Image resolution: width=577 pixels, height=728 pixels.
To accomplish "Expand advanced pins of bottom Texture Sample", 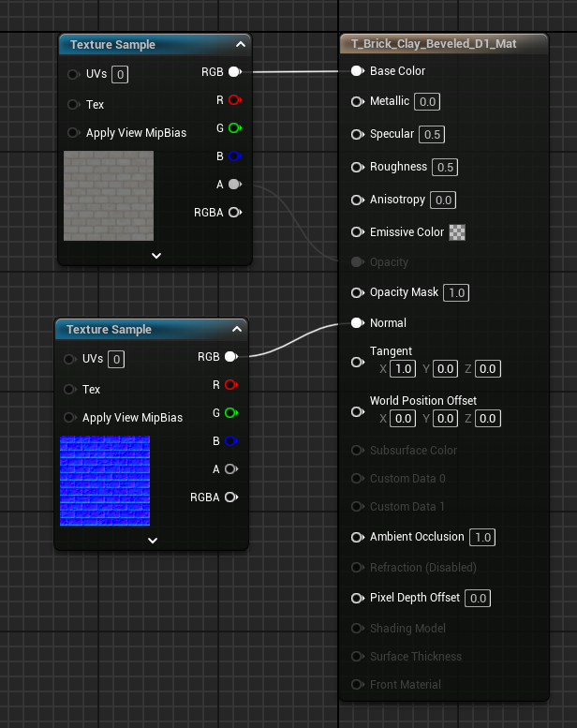I will tap(153, 540).
